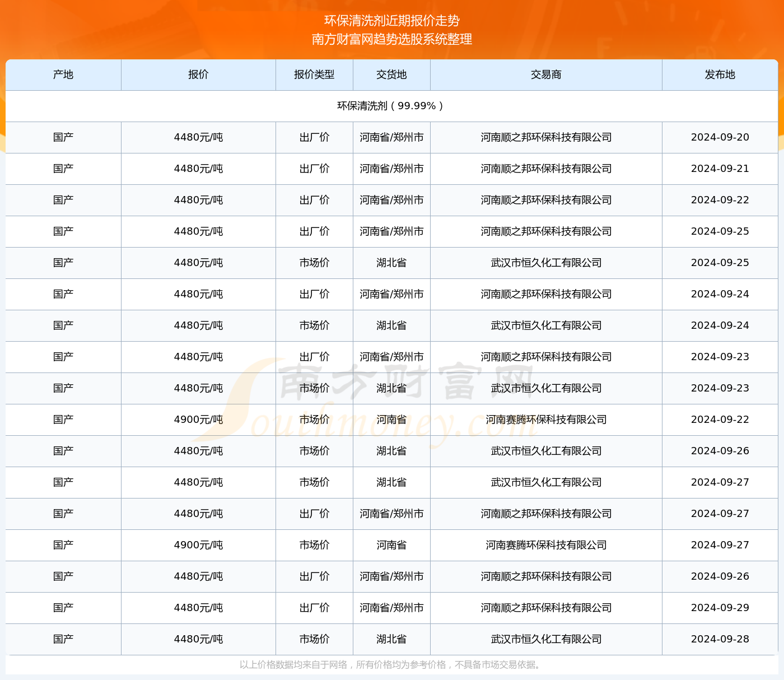Click 武汉市恒久化工有限公司 in the 2024-09-28 row
784x680 pixels.
[x=546, y=639]
